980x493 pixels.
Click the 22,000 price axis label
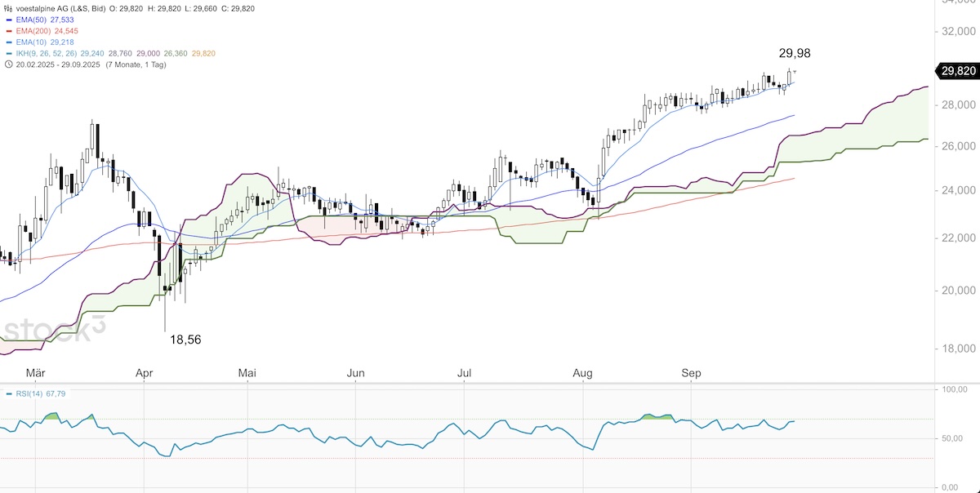[x=960, y=238]
